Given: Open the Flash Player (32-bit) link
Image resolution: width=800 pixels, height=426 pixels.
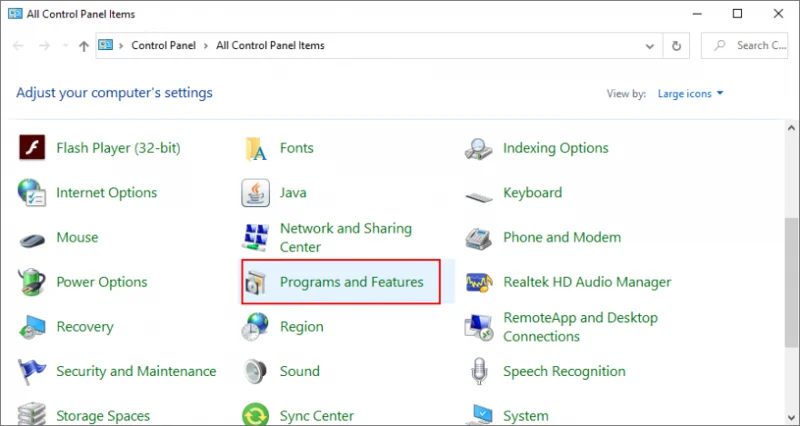Looking at the screenshot, I should tap(118, 148).
